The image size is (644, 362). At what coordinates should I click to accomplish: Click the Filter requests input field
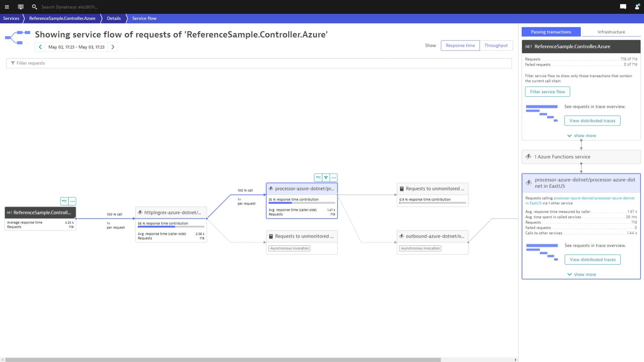(x=259, y=63)
